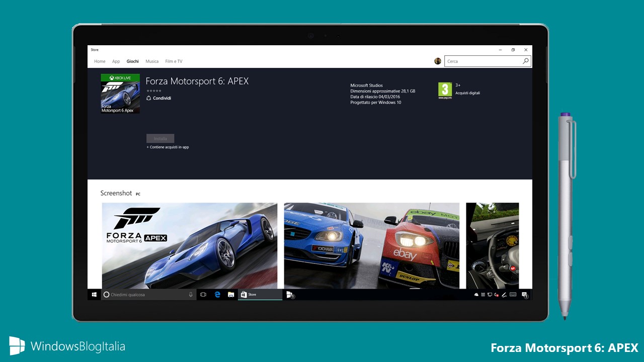Click the PEGI 3 rating badge
644x362 pixels.
coord(445,90)
